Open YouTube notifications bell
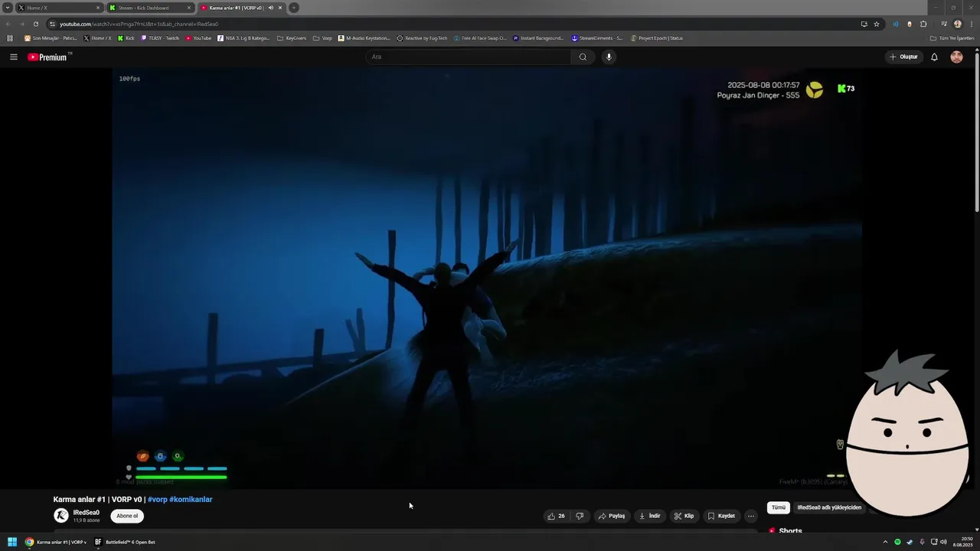980x551 pixels. (934, 57)
